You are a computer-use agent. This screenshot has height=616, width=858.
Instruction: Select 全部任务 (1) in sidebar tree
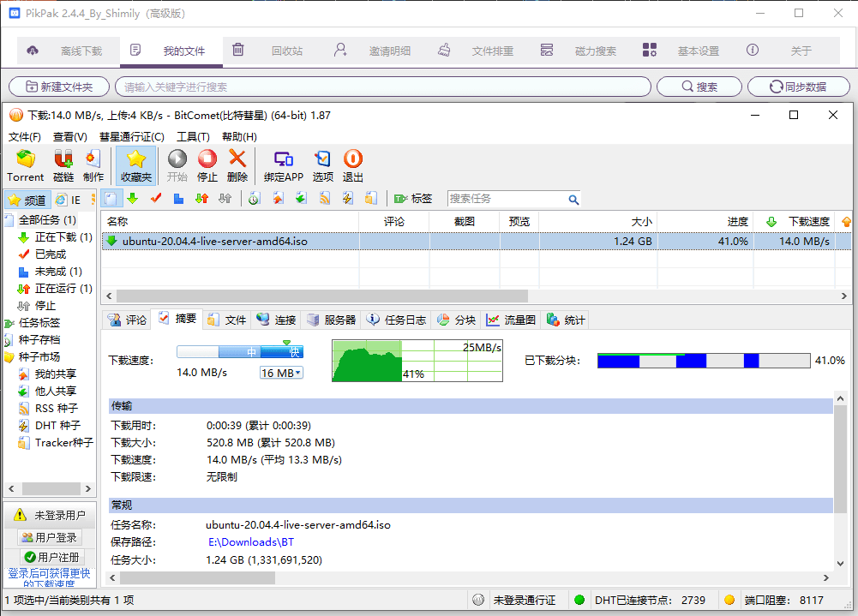(47, 220)
